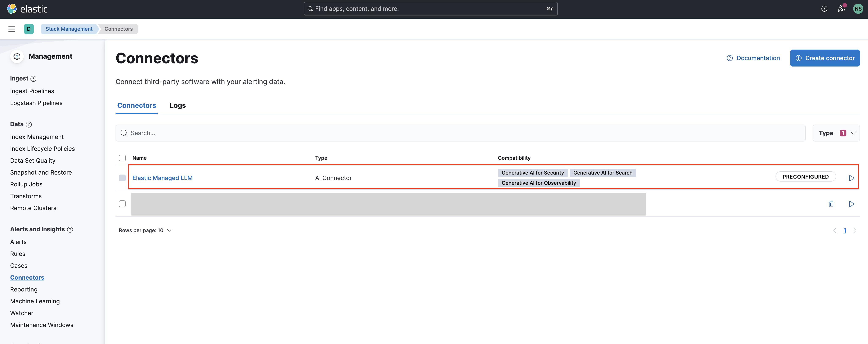Open Machine Learning in sidebar
The image size is (868, 344).
click(35, 301)
